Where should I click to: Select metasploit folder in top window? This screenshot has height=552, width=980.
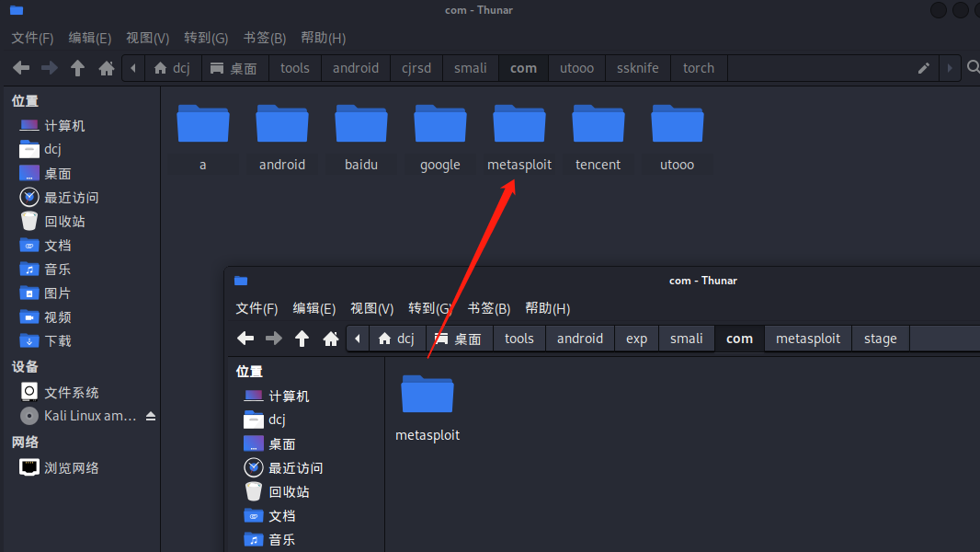(519, 137)
